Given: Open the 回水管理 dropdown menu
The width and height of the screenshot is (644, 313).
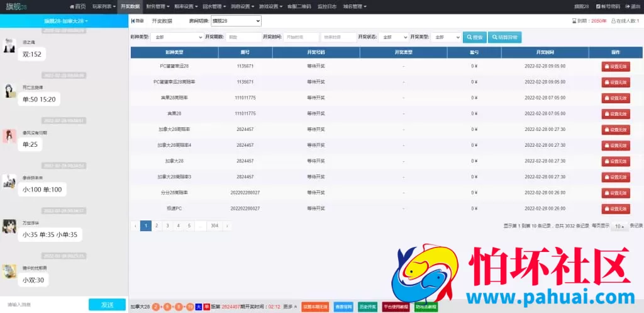Looking at the screenshot, I should [214, 6].
